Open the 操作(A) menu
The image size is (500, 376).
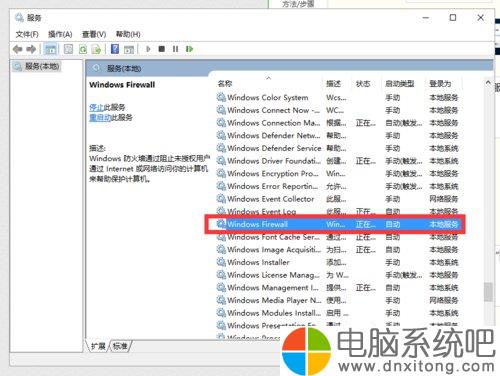60,34
